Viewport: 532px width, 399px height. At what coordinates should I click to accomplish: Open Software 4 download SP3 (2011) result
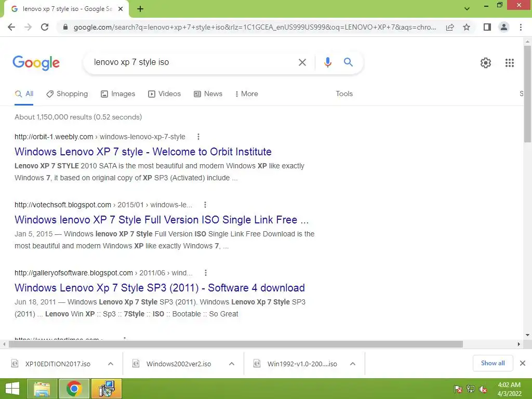[x=159, y=288]
